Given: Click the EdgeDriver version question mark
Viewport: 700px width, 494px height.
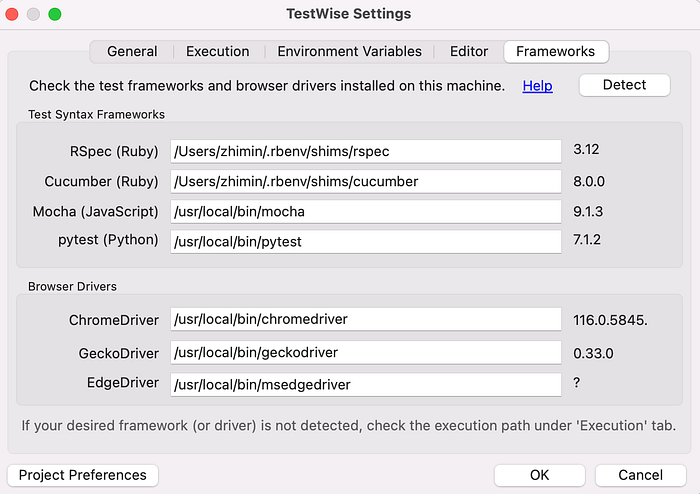Looking at the screenshot, I should [576, 382].
